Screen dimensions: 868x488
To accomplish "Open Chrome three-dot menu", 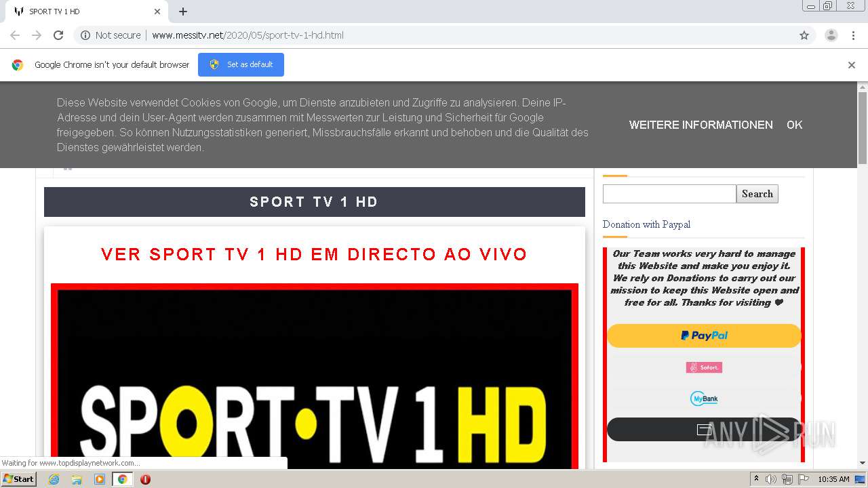I will [x=853, y=35].
